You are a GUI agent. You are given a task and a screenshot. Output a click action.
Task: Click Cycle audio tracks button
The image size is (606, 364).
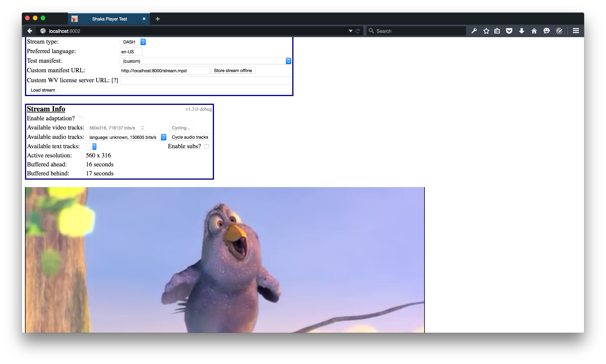tap(190, 137)
